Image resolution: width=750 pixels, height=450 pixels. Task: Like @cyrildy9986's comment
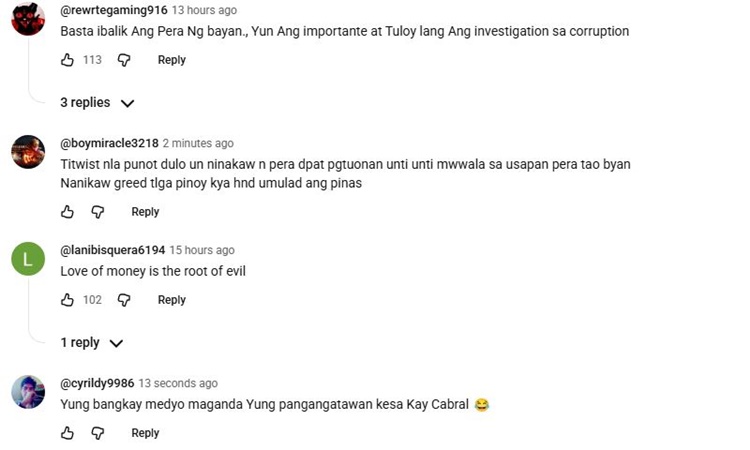(67, 433)
